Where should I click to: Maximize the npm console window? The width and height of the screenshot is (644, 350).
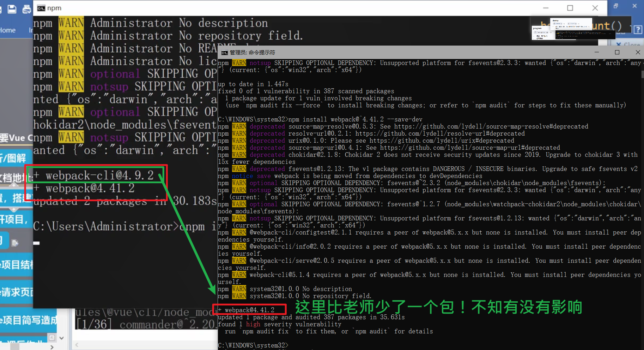pyautogui.click(x=570, y=8)
